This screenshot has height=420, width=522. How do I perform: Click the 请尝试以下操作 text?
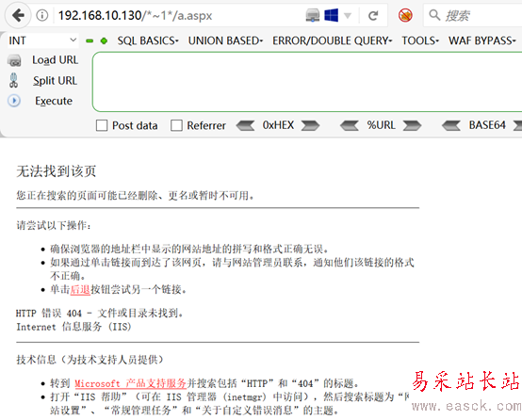click(54, 226)
